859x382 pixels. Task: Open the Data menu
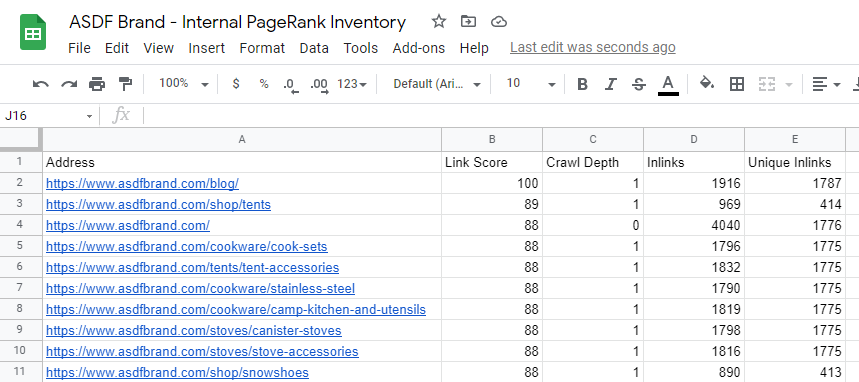point(314,48)
